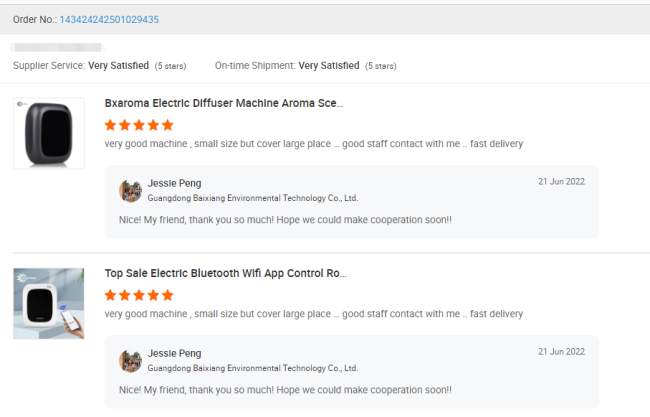The image size is (650, 417).
Task: Click the first star of the Bxaroma rating
Action: [x=110, y=125]
